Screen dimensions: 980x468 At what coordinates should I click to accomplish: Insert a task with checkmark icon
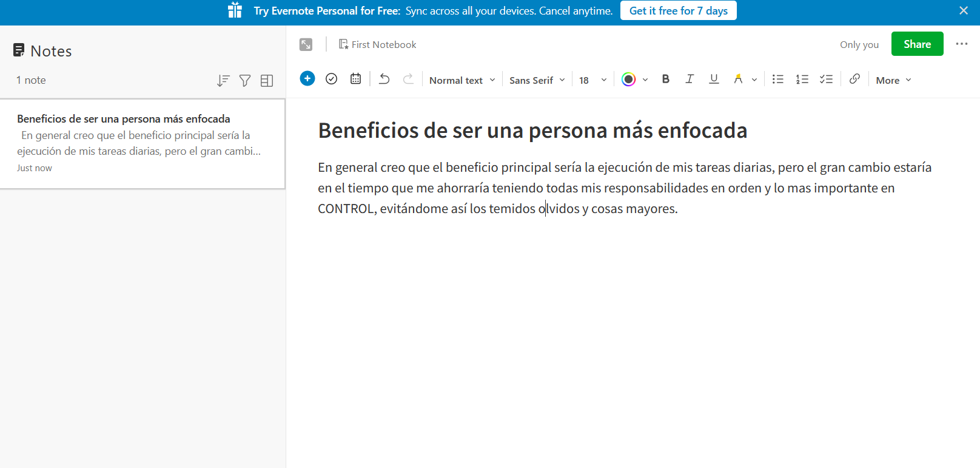tap(331, 79)
